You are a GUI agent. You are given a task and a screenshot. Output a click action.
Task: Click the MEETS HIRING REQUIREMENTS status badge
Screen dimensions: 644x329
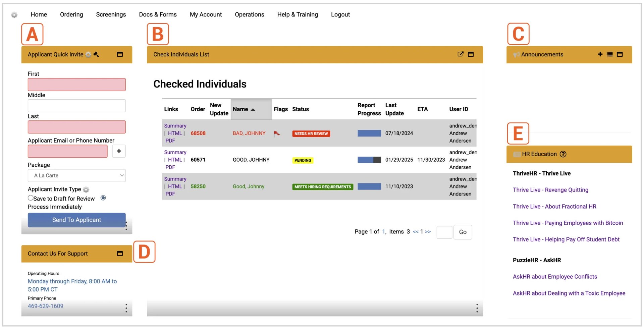(x=323, y=187)
